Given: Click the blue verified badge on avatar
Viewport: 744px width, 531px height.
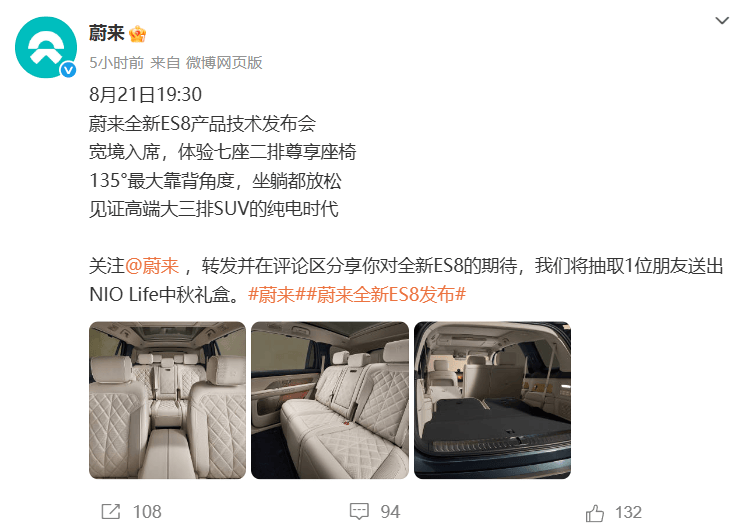Looking at the screenshot, I should click(69, 70).
